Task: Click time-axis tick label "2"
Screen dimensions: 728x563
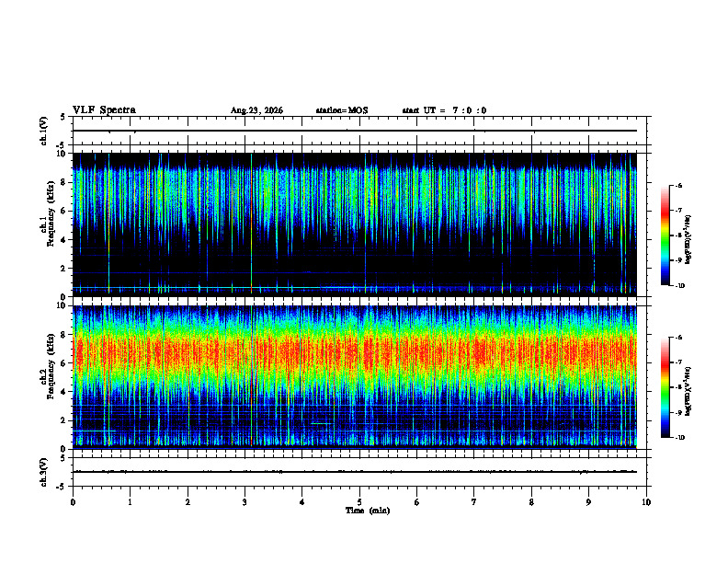Action: coord(188,502)
